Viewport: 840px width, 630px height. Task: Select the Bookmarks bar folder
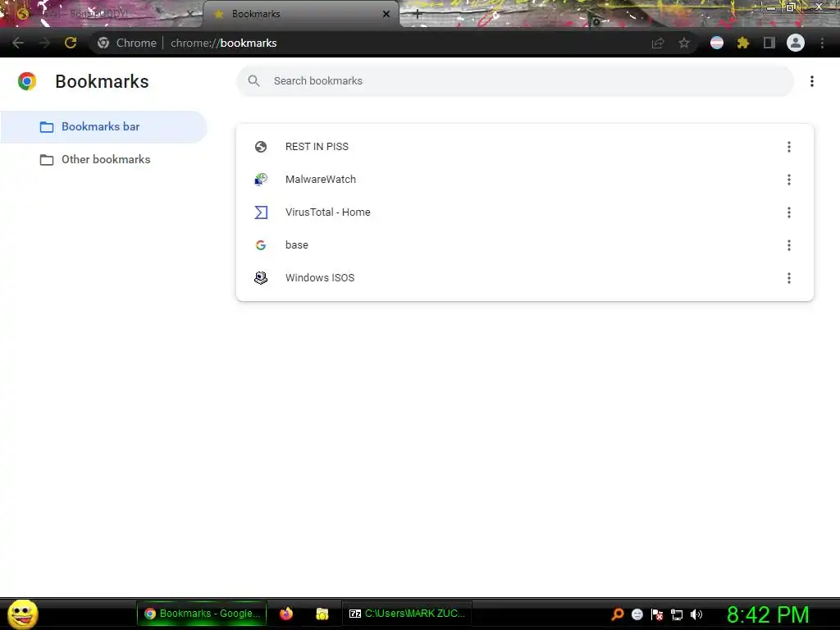point(103,127)
